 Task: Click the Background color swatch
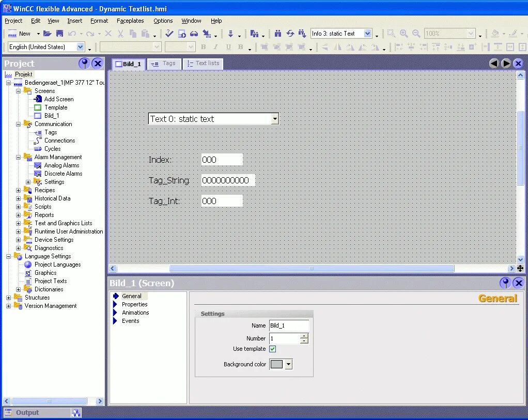[x=276, y=364]
